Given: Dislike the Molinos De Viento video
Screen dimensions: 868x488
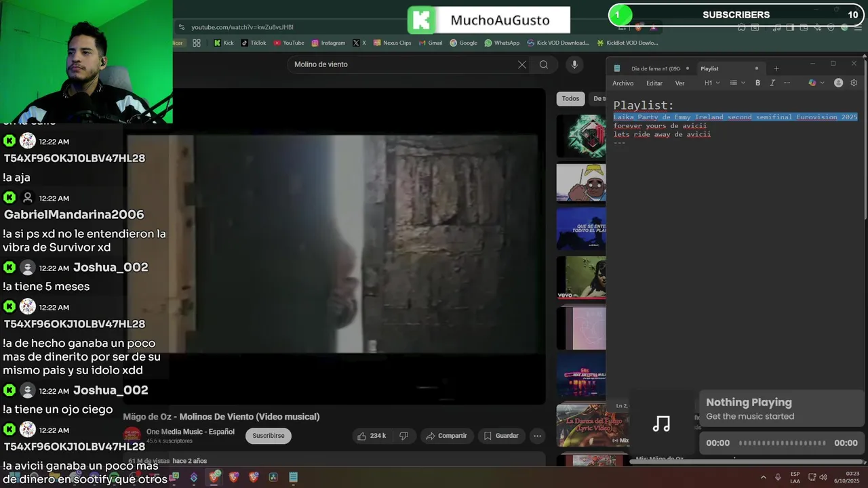Looking at the screenshot, I should click(x=403, y=436).
